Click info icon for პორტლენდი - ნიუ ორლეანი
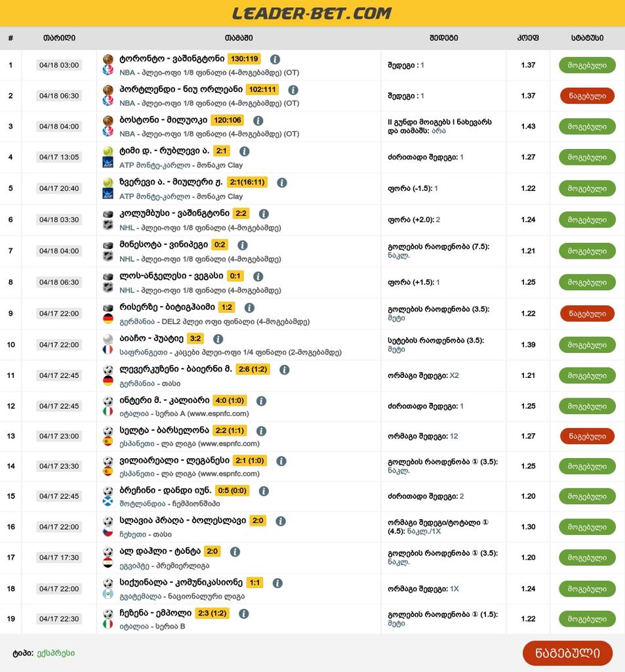625x672 pixels. point(293,90)
